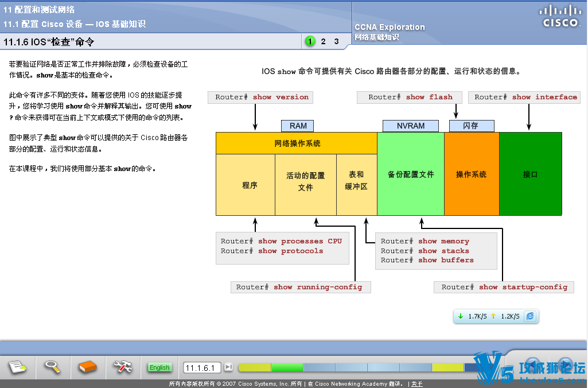The width and height of the screenshot is (588, 388).
Task: Go to page 1 of section 11.1.6
Action: point(310,41)
